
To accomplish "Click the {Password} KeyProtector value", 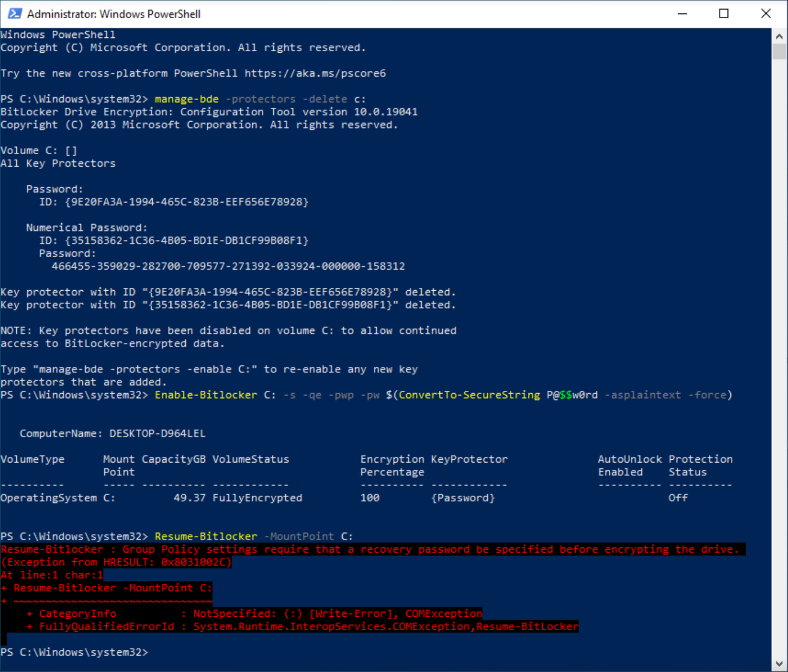I will point(463,498).
